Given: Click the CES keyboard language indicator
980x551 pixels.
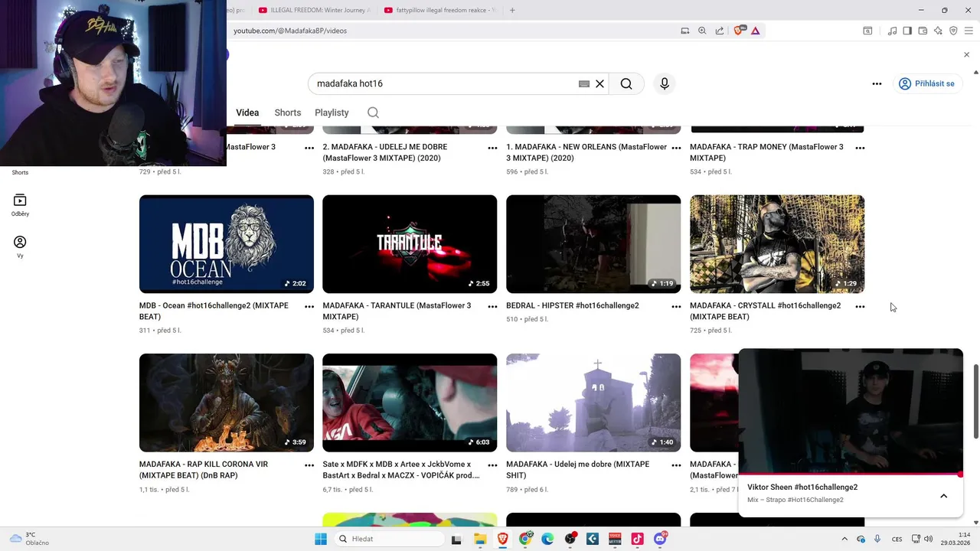Looking at the screenshot, I should point(897,539).
